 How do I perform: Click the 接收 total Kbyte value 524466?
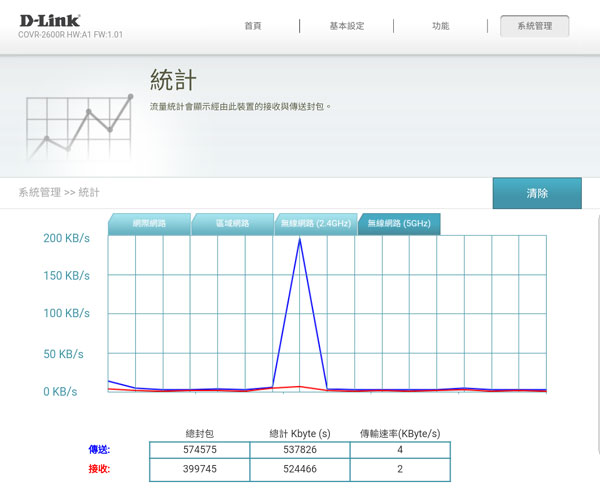[300, 469]
